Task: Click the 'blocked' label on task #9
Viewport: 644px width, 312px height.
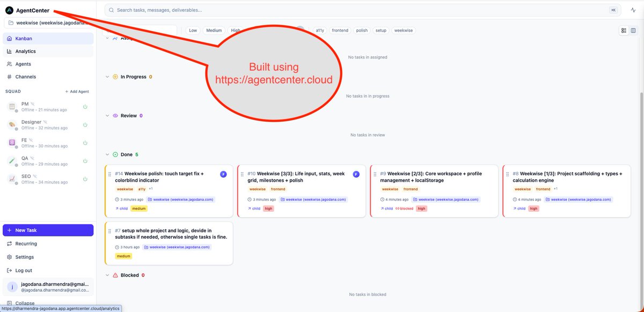Action: 404,209
